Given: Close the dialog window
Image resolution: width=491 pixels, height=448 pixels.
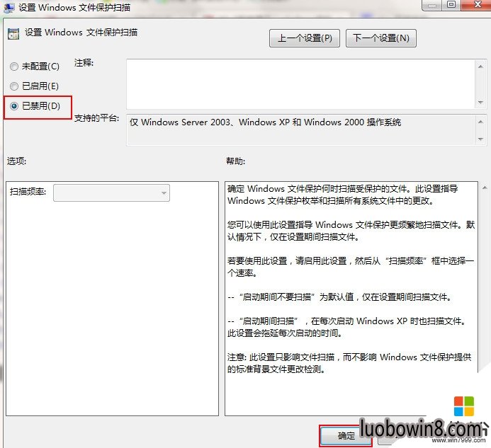Looking at the screenshot, I should pos(477,6).
